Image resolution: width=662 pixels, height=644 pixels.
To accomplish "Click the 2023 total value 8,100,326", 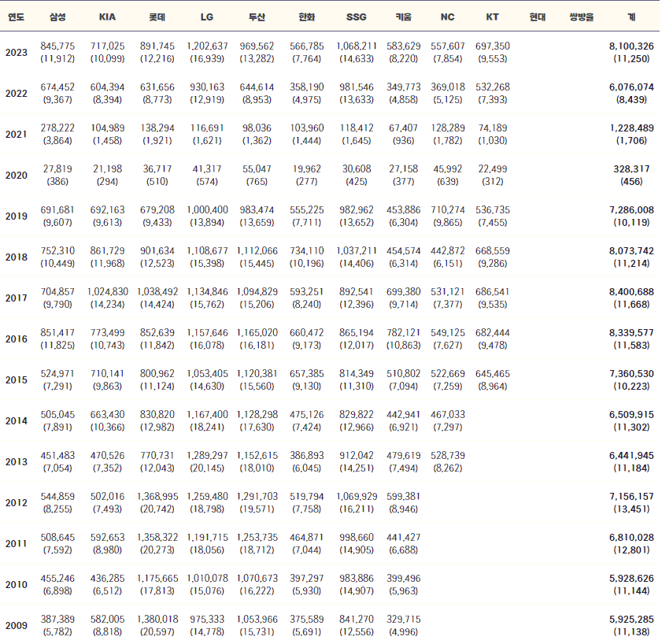I will point(631,46).
